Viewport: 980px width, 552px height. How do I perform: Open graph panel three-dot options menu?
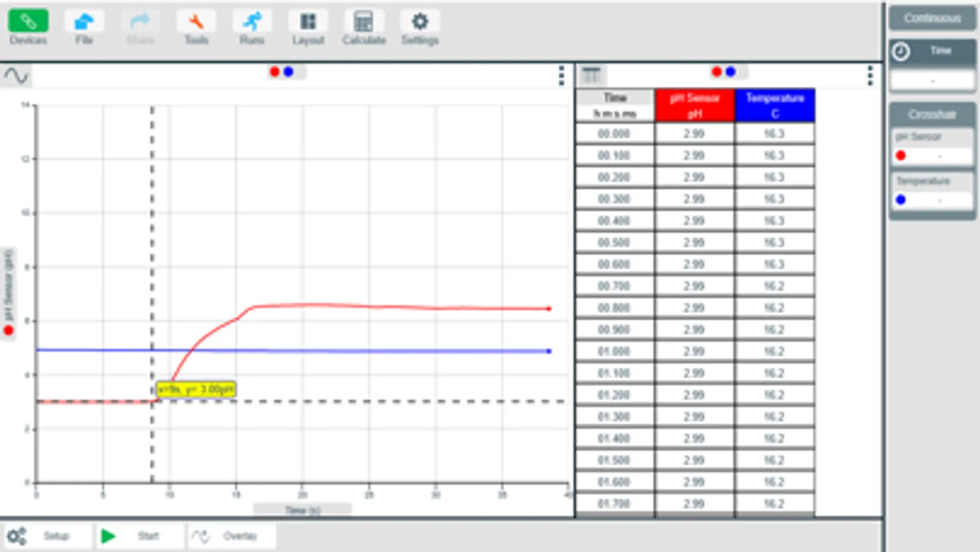click(x=561, y=75)
